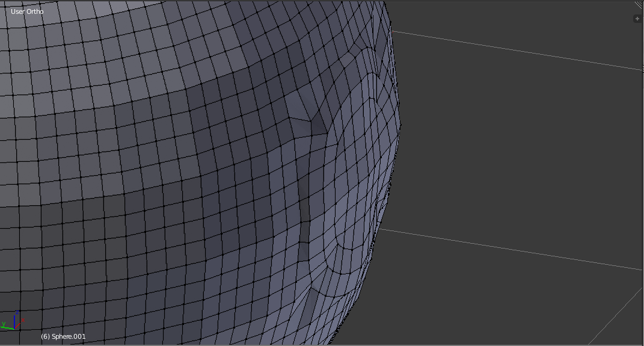The width and height of the screenshot is (644, 346).
Task: Click the "User Ortho" view label
Action: 27,11
